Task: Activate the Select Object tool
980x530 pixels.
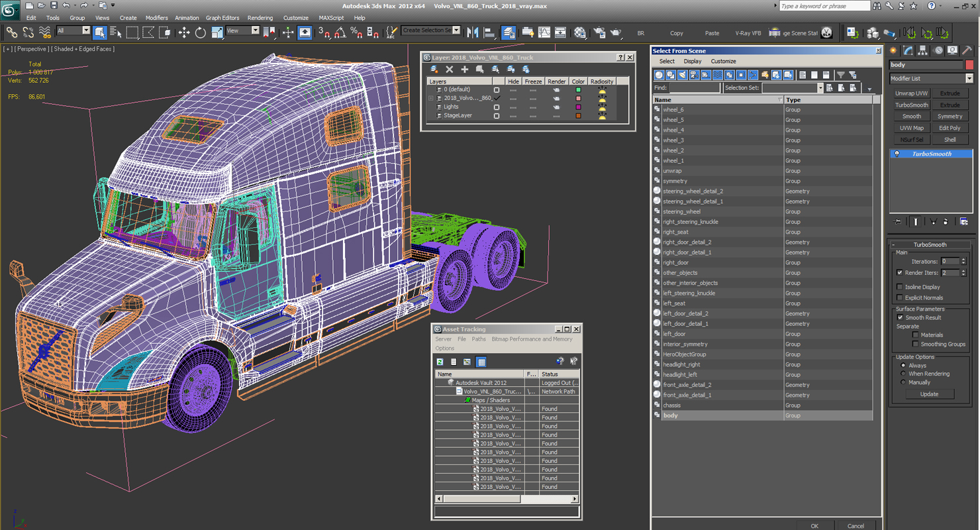Action: [x=100, y=32]
